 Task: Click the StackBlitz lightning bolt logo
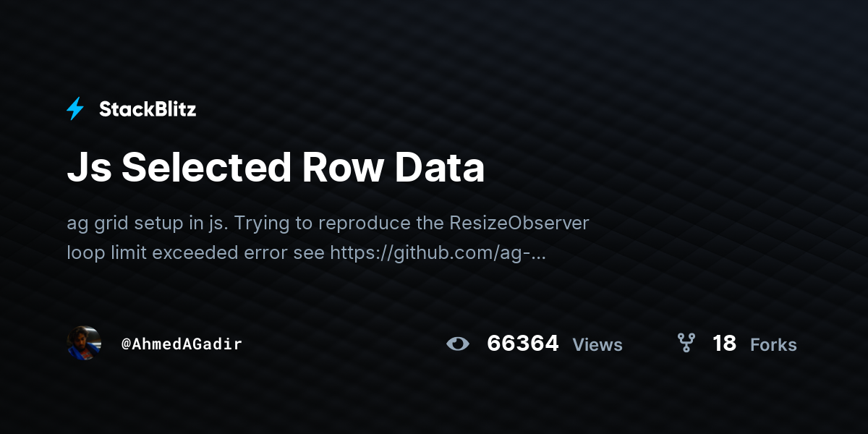point(75,109)
